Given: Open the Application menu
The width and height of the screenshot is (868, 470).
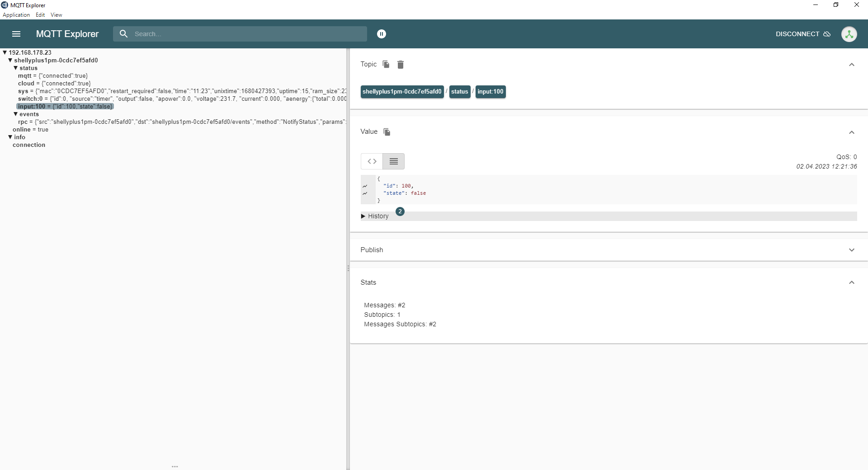Looking at the screenshot, I should click(16, 15).
